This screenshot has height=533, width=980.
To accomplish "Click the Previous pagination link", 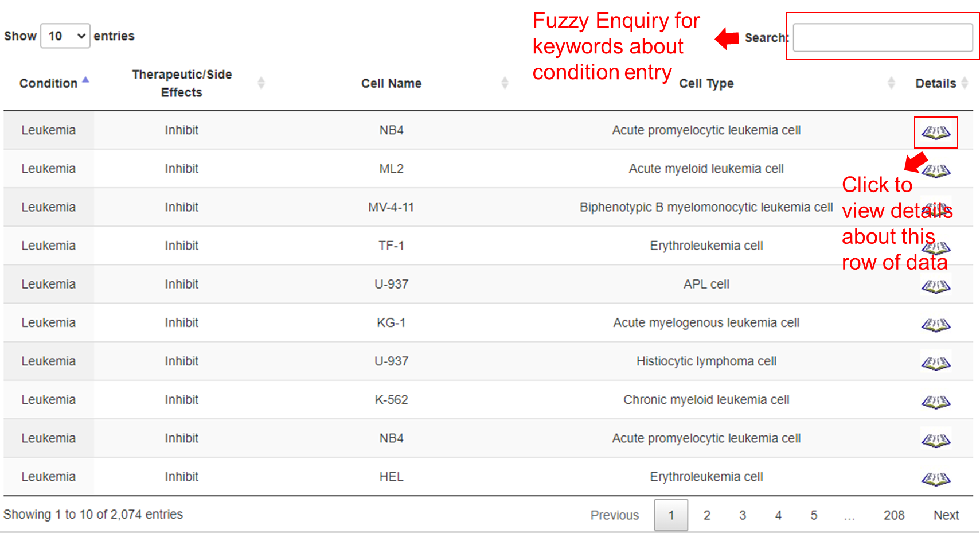I will click(x=615, y=515).
